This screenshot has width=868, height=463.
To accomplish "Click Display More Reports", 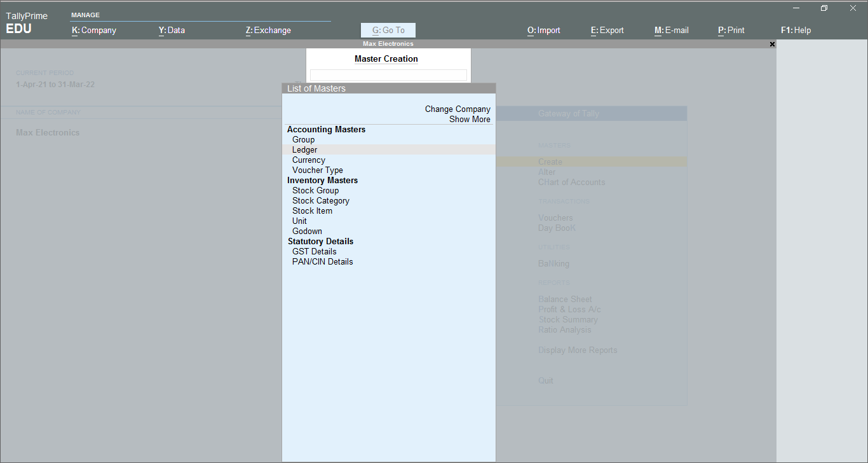I will pyautogui.click(x=578, y=350).
